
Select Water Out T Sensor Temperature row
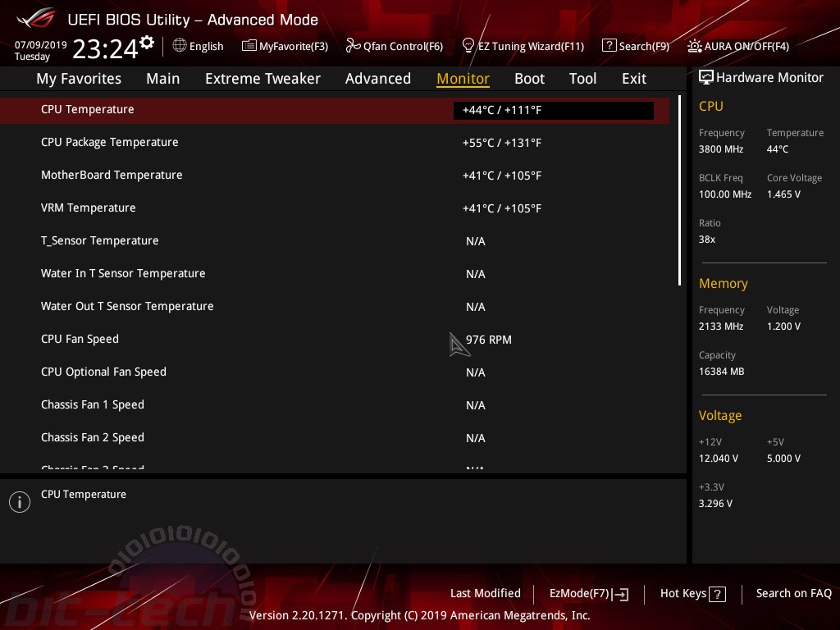point(335,307)
